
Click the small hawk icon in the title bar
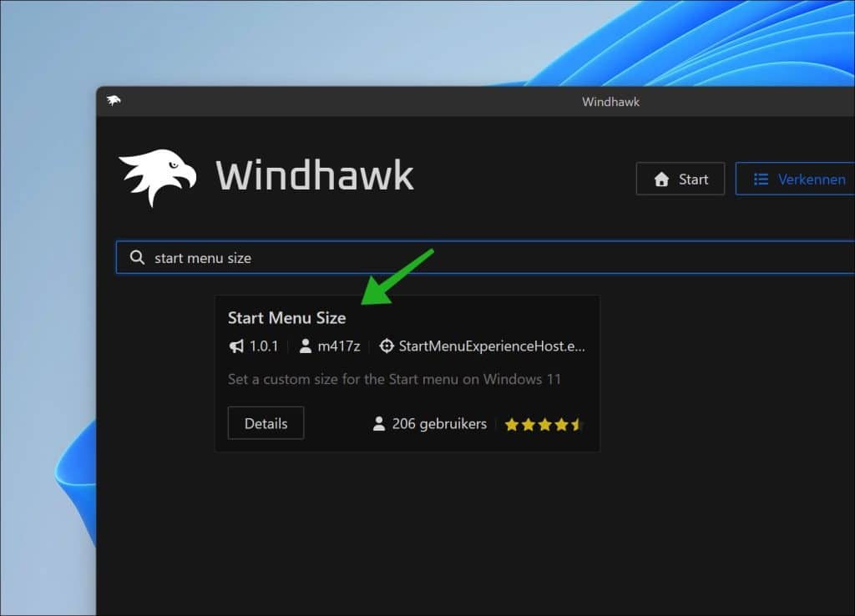coord(114,101)
